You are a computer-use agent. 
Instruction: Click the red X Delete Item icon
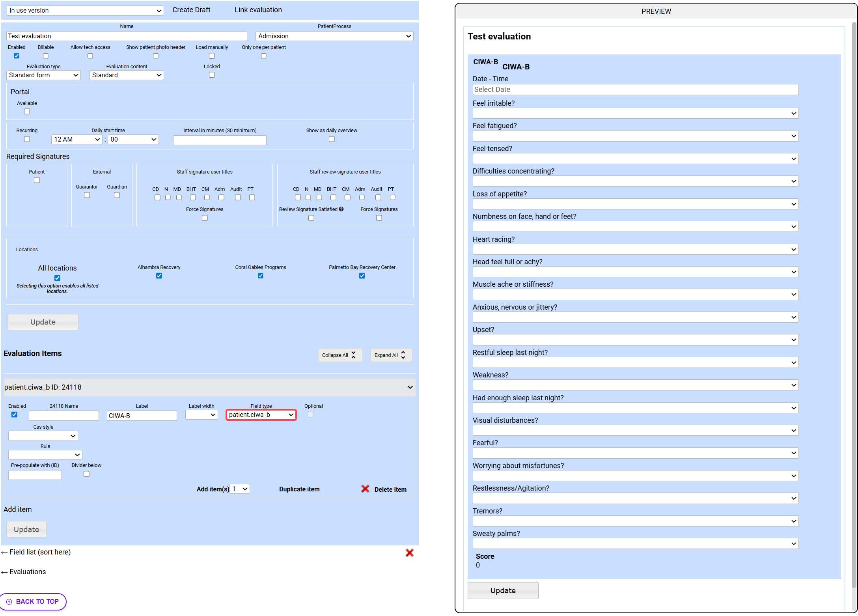[x=365, y=489]
